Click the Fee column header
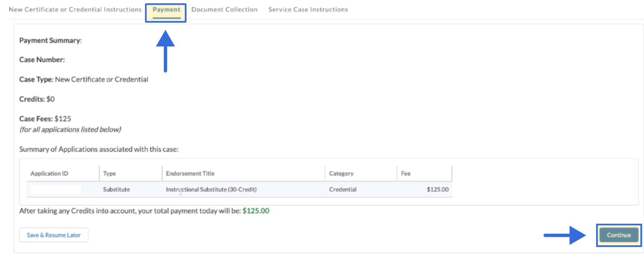 (405, 173)
